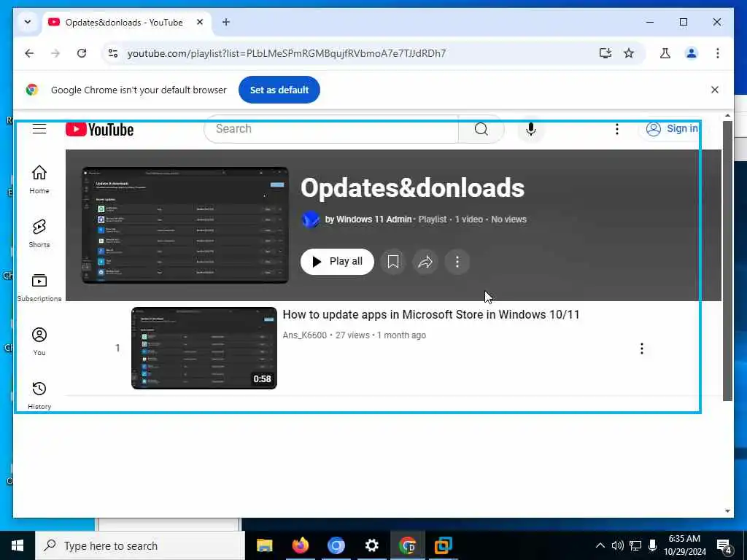Open the Ans_K6600 channel link

pos(304,335)
